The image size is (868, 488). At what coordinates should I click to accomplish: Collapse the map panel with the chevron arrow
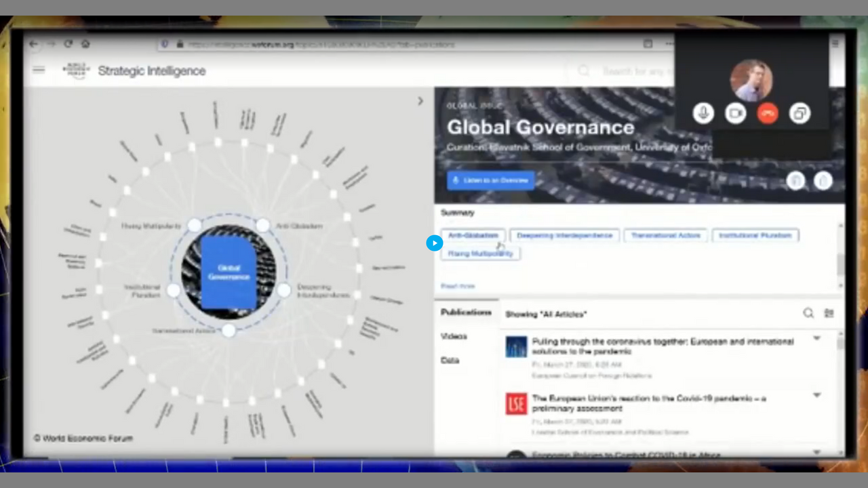420,101
